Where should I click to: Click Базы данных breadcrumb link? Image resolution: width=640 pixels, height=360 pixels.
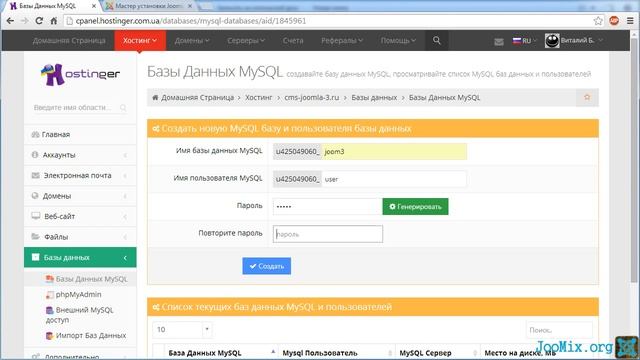(374, 98)
